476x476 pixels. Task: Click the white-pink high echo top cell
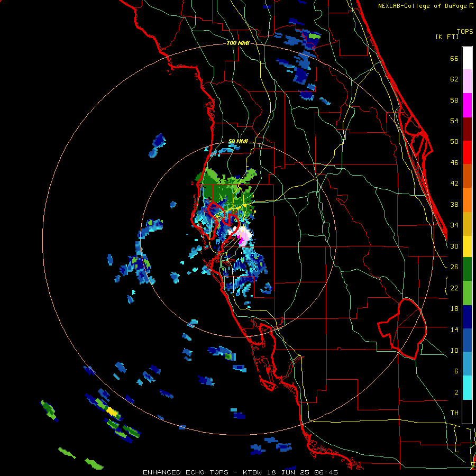[x=242, y=235]
